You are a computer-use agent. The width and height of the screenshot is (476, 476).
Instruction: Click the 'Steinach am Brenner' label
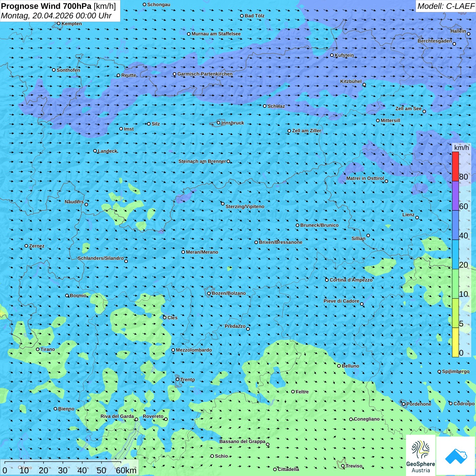202,161
